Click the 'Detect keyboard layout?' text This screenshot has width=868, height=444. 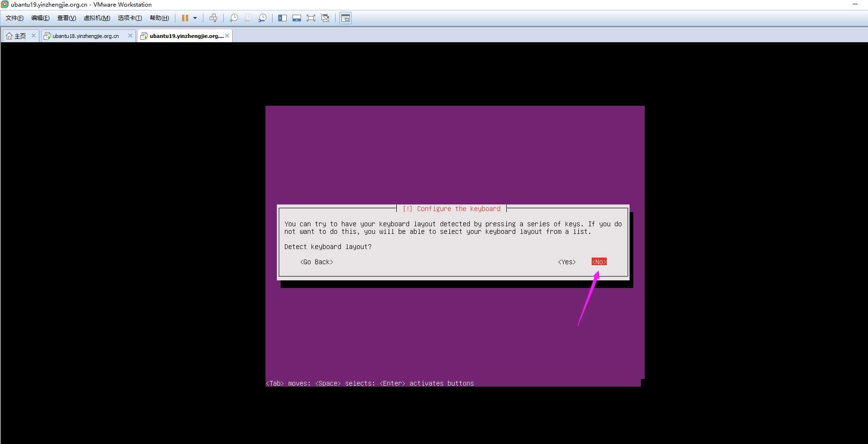point(328,247)
